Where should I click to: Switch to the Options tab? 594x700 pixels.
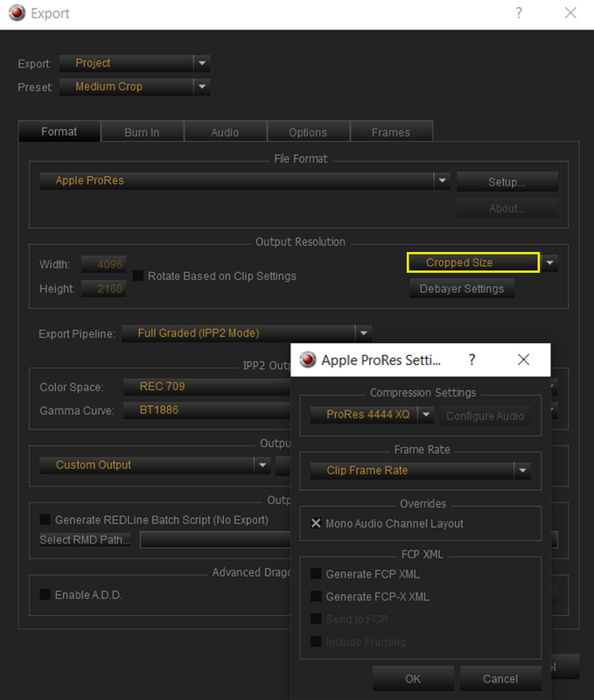click(x=308, y=132)
